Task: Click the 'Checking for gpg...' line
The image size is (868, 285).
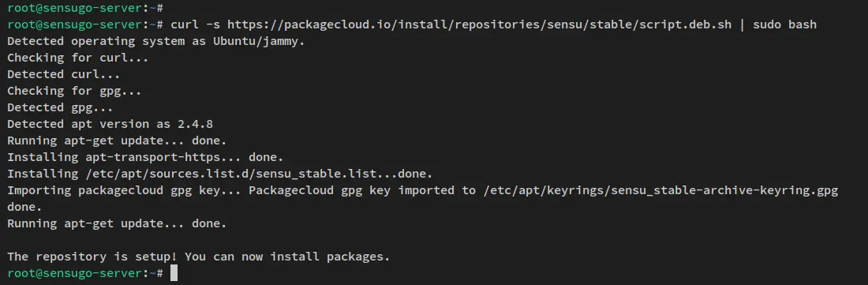Action: pos(74,91)
